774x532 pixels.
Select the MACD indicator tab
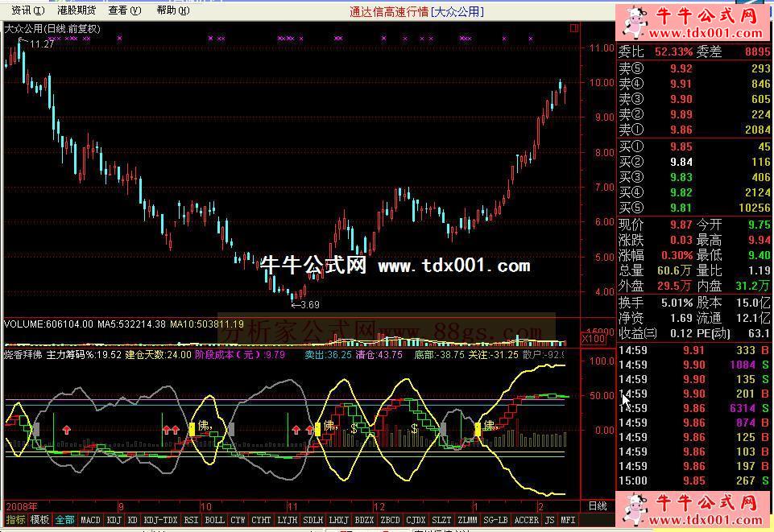90,520
